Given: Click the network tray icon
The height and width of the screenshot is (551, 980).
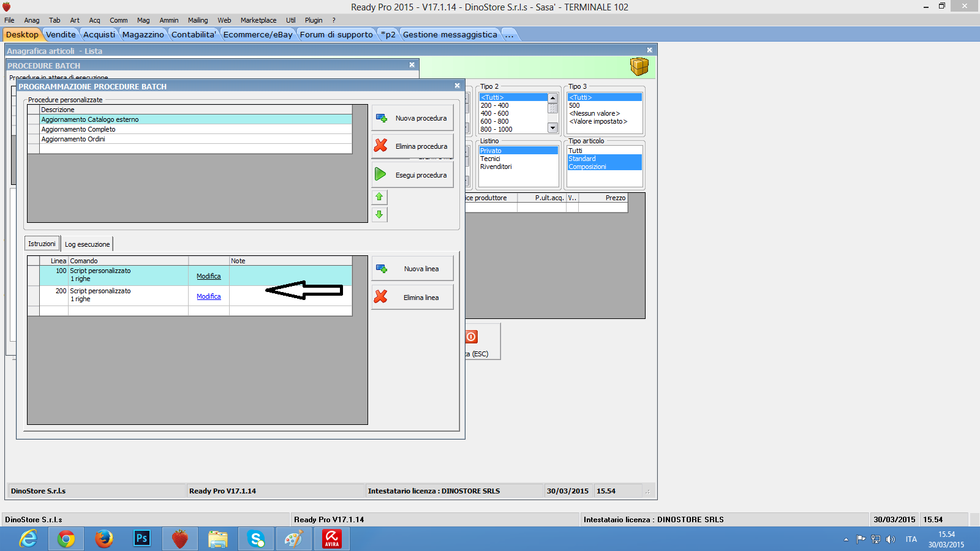Looking at the screenshot, I should click(876, 539).
